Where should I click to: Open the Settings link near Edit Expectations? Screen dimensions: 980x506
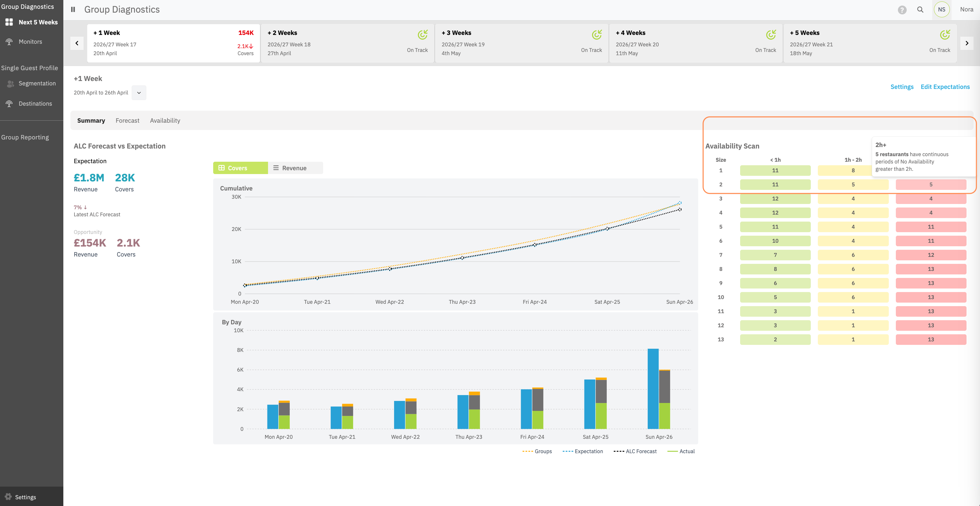[902, 87]
